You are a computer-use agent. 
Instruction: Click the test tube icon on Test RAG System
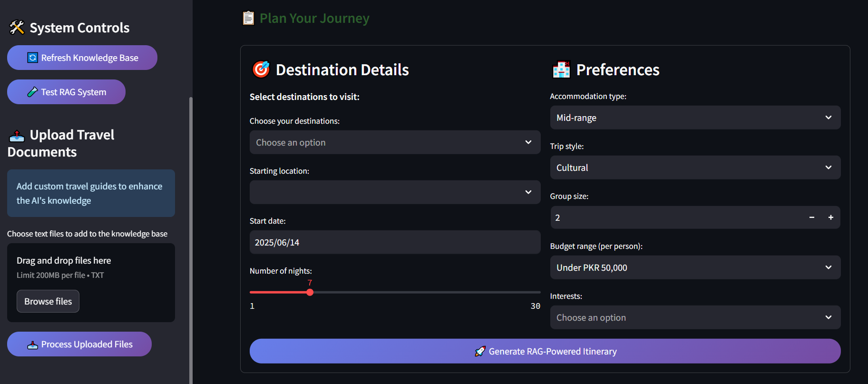click(32, 92)
